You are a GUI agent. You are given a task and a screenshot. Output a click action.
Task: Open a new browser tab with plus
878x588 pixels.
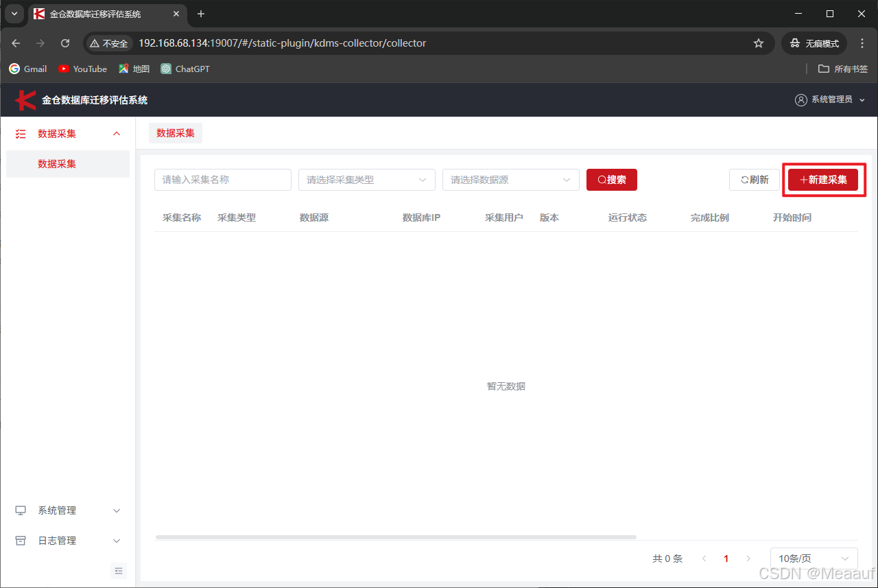pyautogui.click(x=201, y=14)
